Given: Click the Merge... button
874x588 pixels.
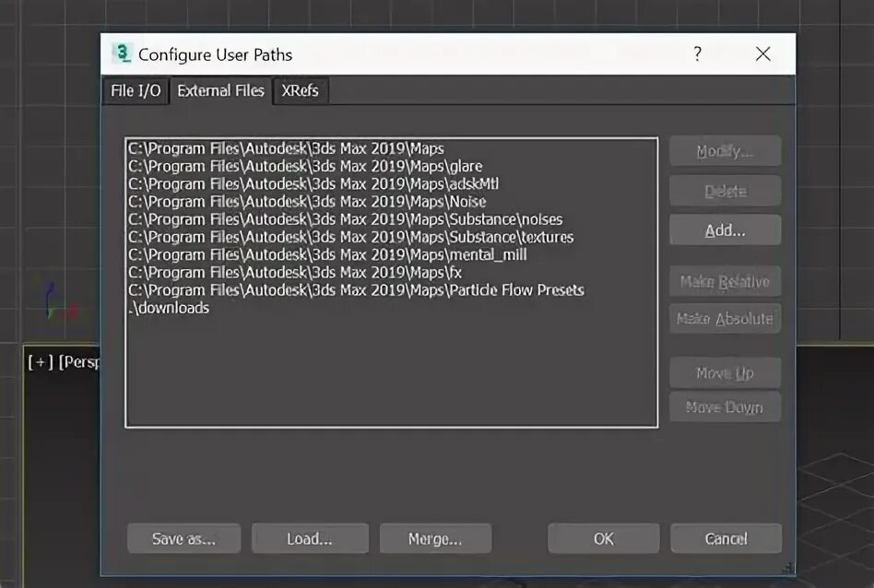Looking at the screenshot, I should click(435, 538).
